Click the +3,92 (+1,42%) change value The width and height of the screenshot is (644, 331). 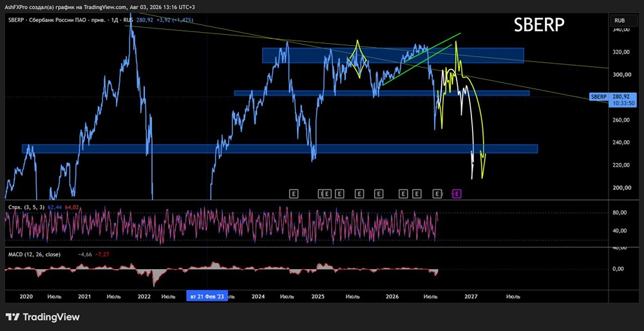[175, 20]
